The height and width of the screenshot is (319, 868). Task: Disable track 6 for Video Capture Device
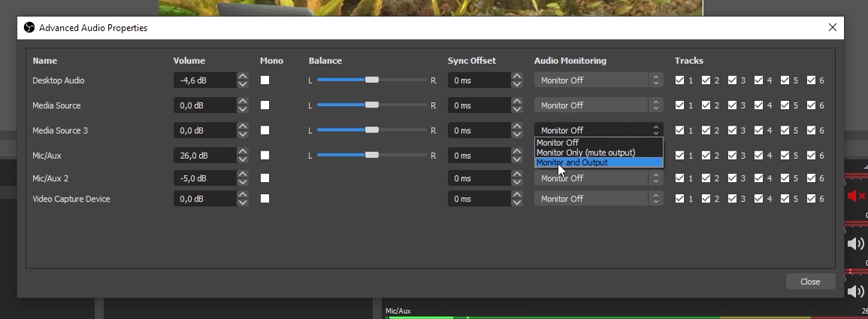coord(812,199)
